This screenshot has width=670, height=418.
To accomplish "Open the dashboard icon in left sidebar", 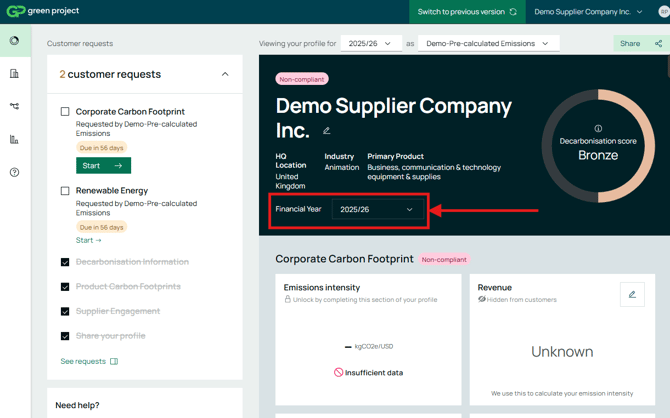I will (x=14, y=41).
